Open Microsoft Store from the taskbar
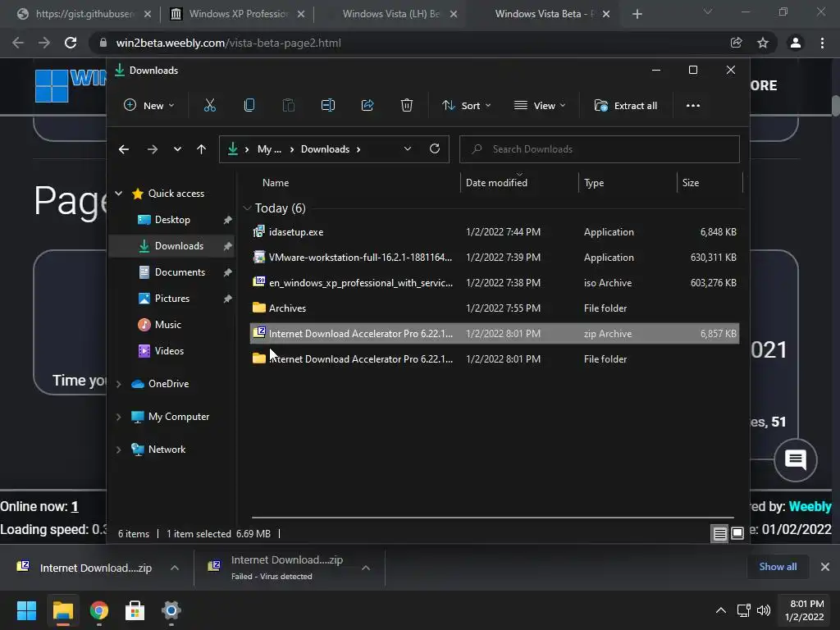This screenshot has height=630, width=840. pos(135,610)
